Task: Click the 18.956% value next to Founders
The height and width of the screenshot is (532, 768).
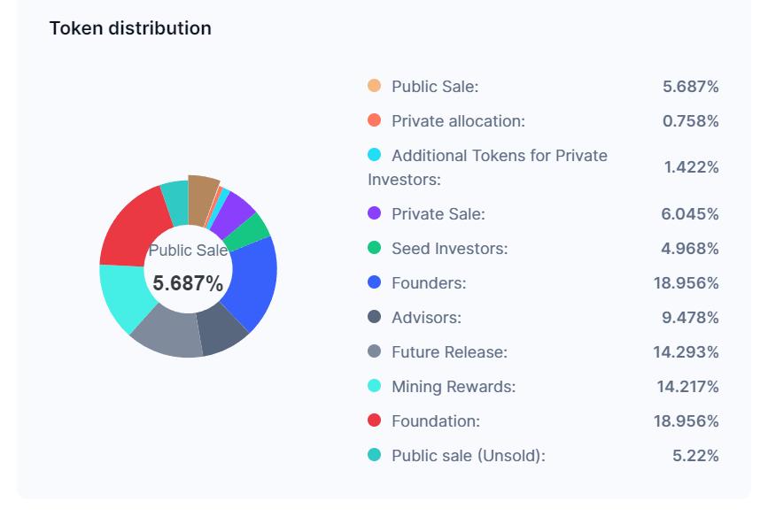Action: [686, 283]
